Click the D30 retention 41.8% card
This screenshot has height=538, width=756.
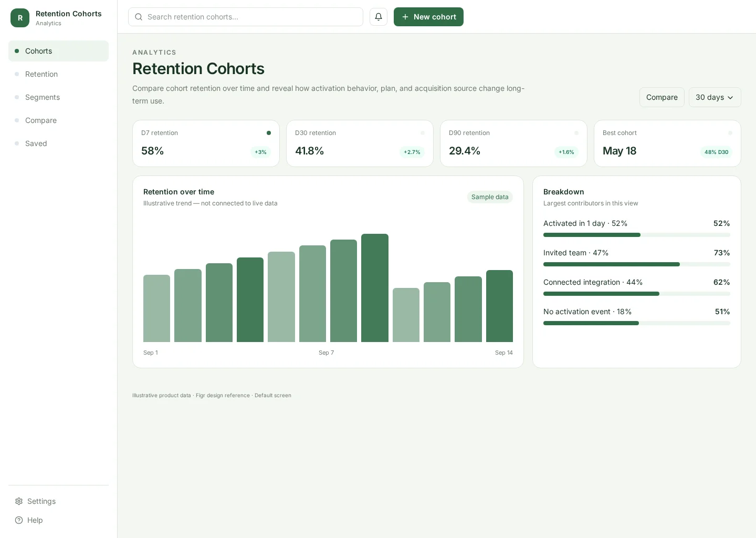[360, 143]
